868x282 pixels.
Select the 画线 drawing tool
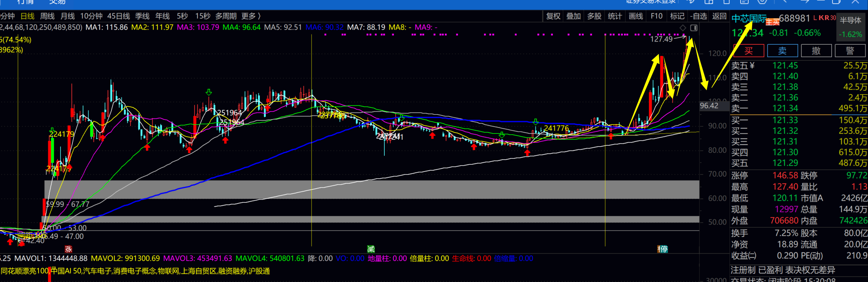(636, 16)
